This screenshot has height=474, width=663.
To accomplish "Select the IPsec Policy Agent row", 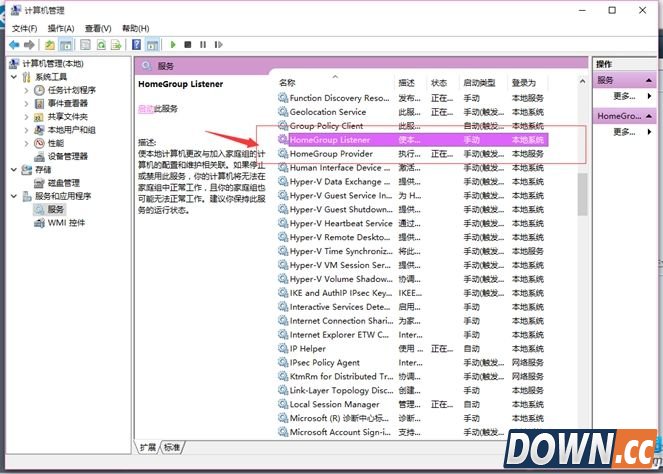I will pyautogui.click(x=413, y=363).
